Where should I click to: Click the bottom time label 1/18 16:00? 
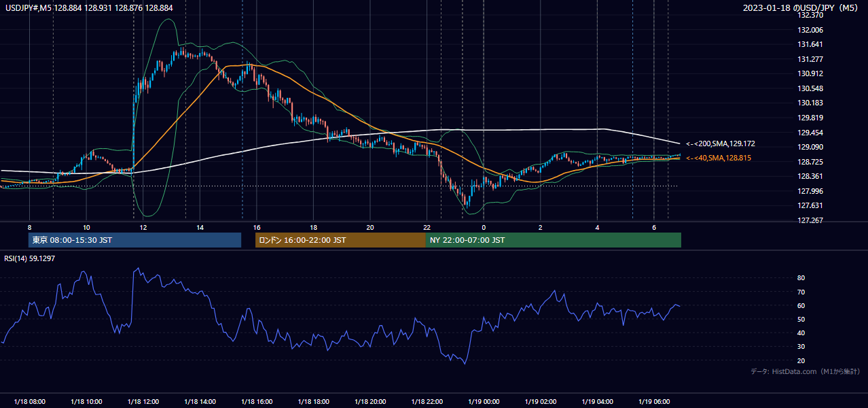coord(257,401)
